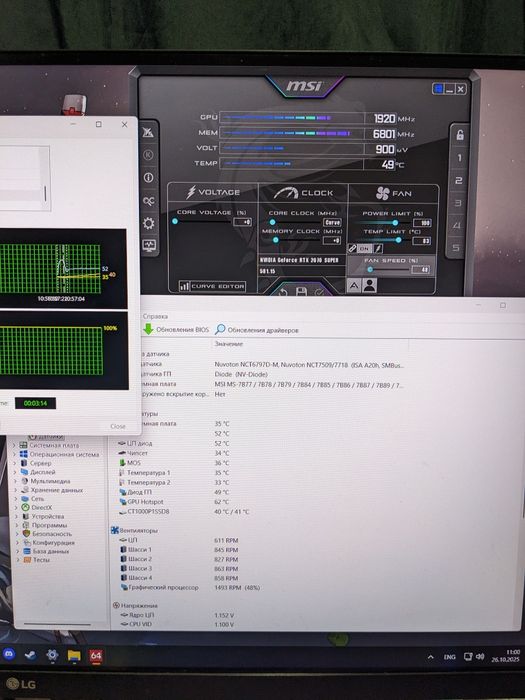Expand the Устройства tree node
Screen dimensions: 525x700
click(15, 516)
